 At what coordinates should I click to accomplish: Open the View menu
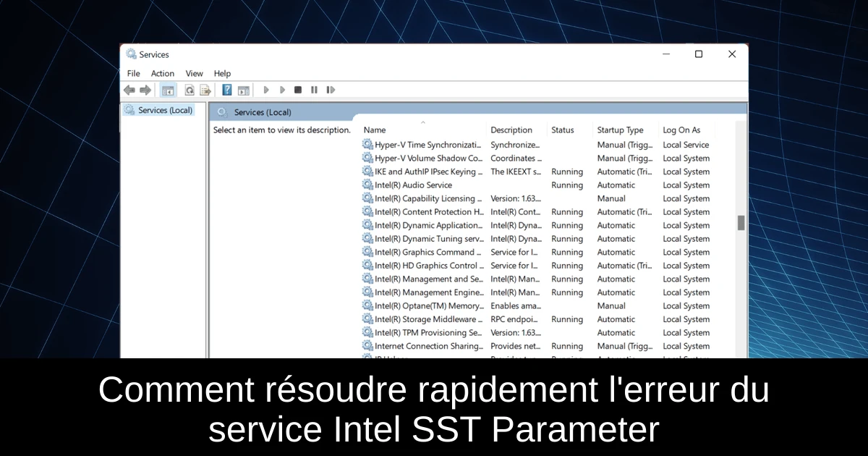pyautogui.click(x=194, y=73)
